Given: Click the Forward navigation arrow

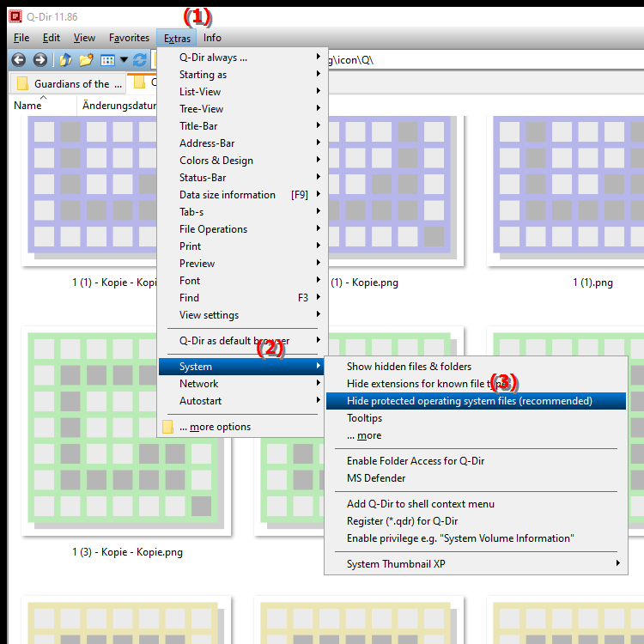Looking at the screenshot, I should pyautogui.click(x=39, y=60).
